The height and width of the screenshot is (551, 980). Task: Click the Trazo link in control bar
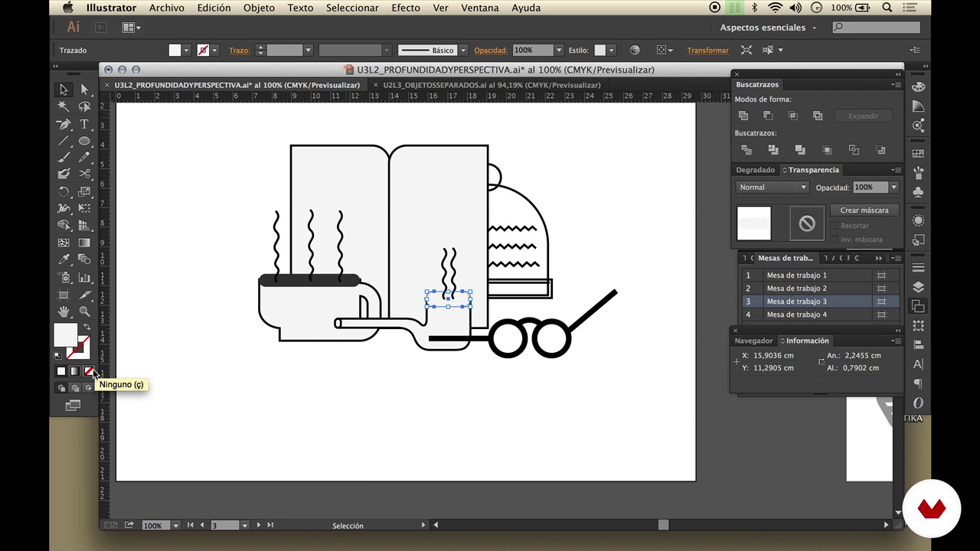coord(239,51)
